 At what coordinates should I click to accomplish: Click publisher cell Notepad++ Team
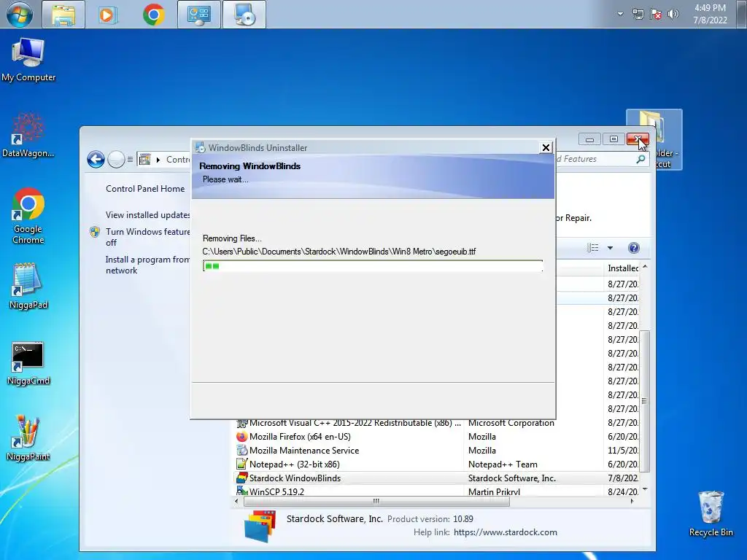pos(503,464)
